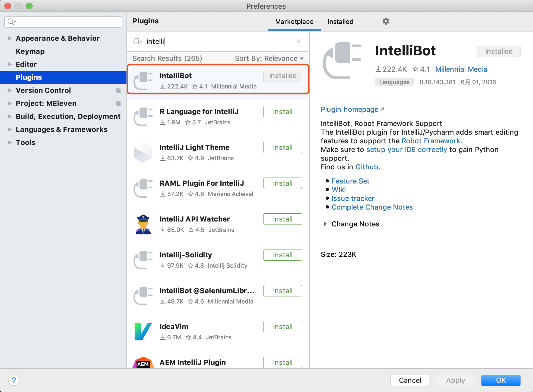Click the IdeaVim plugin logo icon
This screenshot has height=392, width=533.
pos(143,331)
